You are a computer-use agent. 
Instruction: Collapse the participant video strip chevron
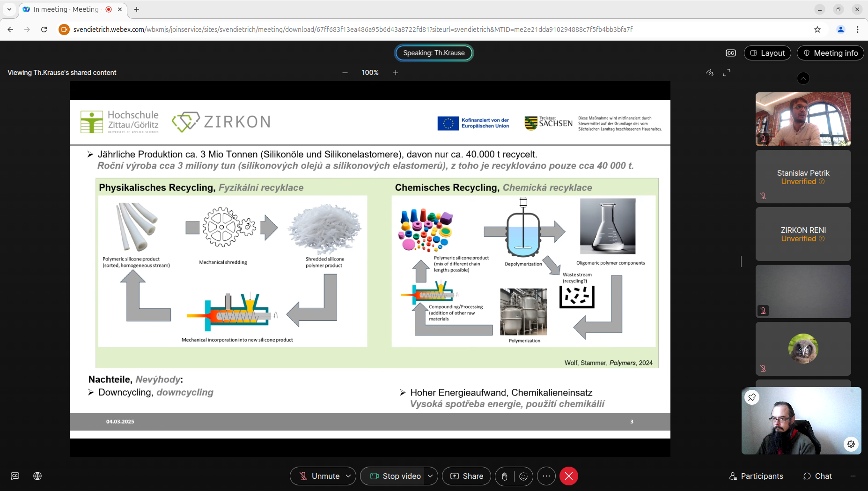[803, 78]
